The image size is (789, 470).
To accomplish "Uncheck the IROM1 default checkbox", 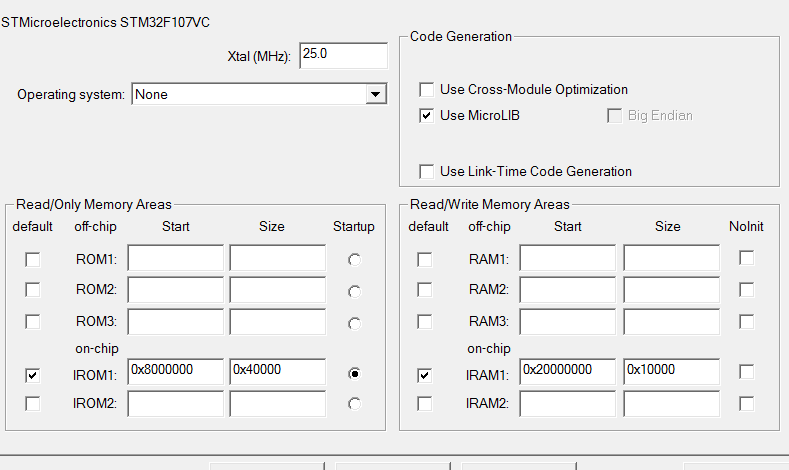I will pyautogui.click(x=33, y=375).
